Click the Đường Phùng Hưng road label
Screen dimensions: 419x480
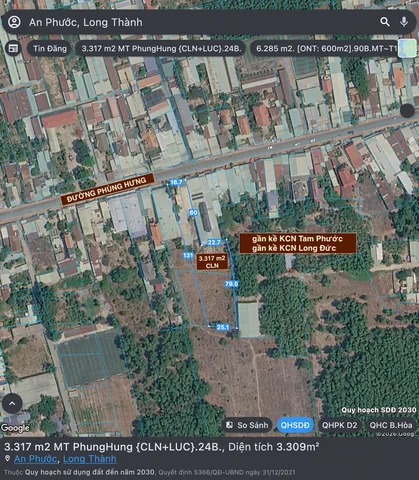pos(107,189)
